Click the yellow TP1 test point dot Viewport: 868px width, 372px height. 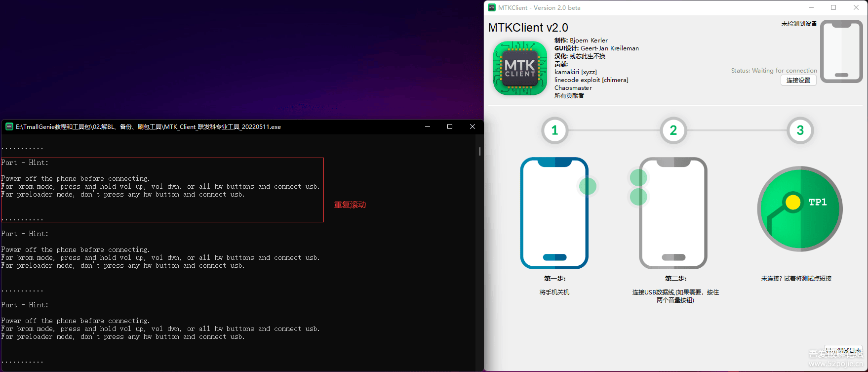tap(792, 202)
